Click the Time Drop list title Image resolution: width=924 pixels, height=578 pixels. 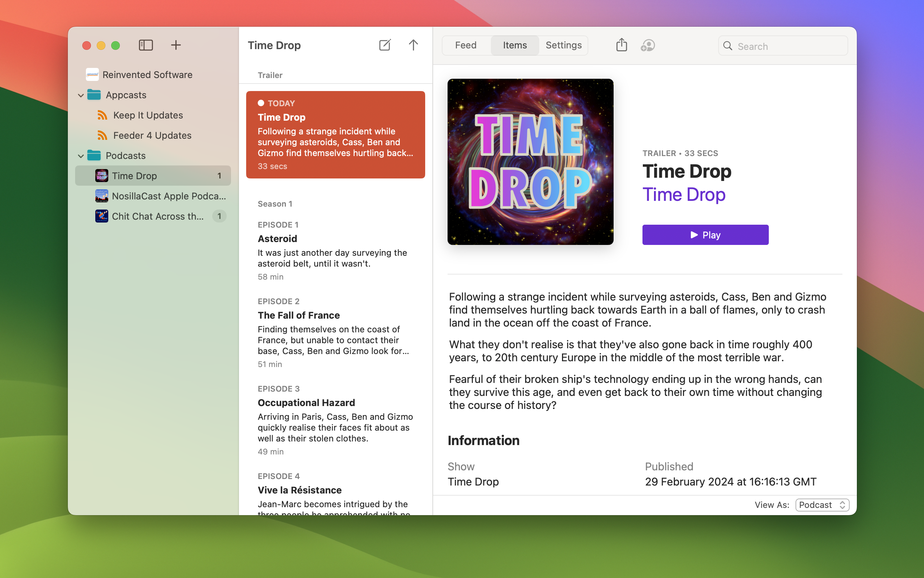274,45
